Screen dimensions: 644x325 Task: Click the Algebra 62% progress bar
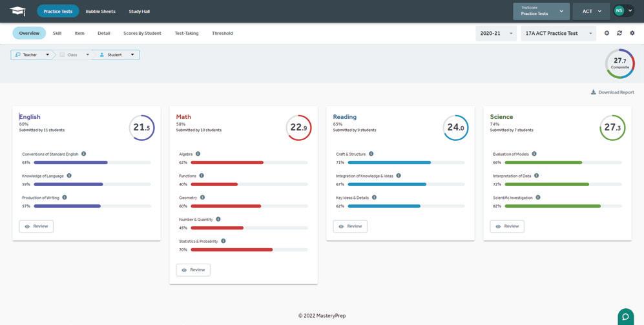point(249,163)
